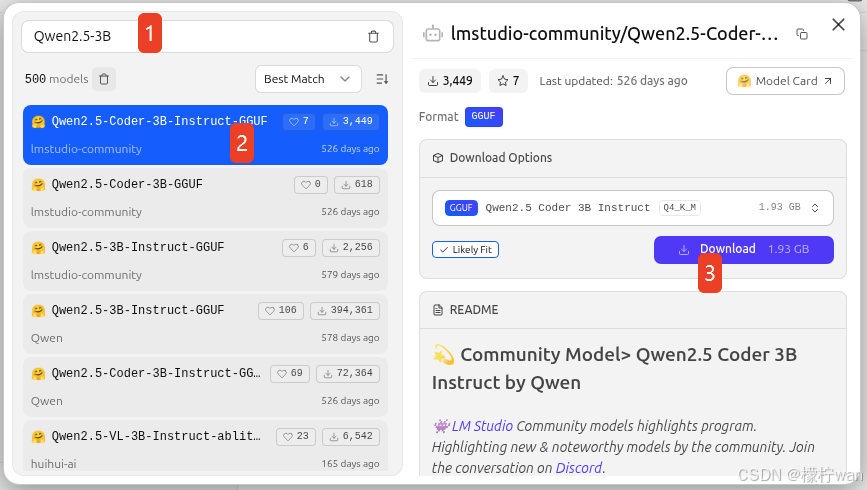Click the Q4_K_M quantization tag
The width and height of the screenshot is (867, 490).
[680, 207]
